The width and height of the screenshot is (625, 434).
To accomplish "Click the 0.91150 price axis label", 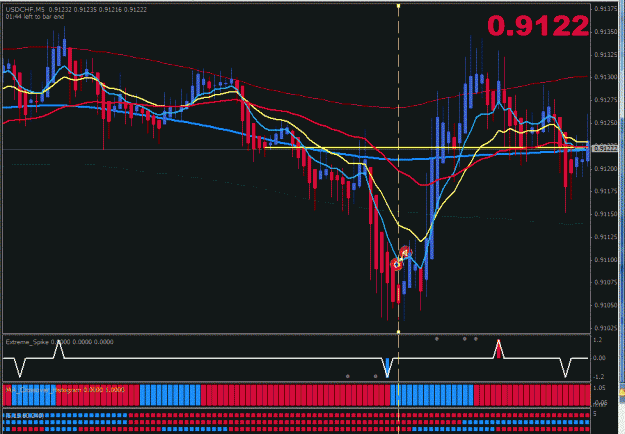I will (x=605, y=214).
